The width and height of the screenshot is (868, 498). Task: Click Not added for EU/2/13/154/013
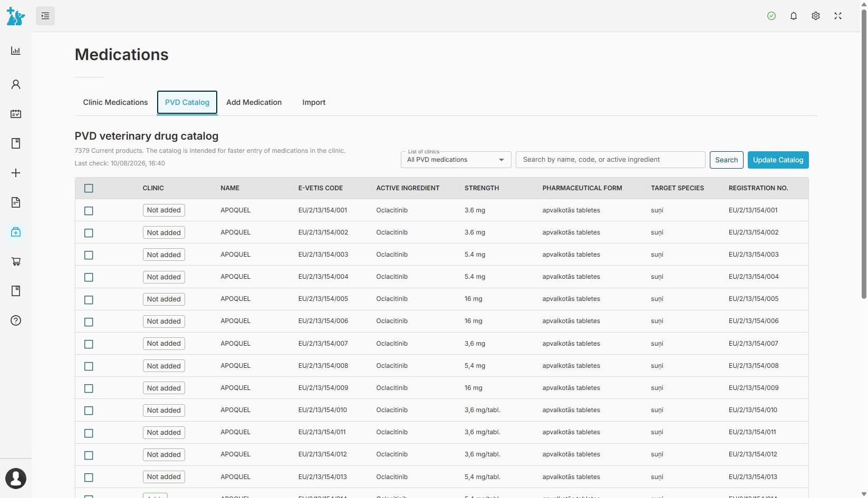click(164, 477)
